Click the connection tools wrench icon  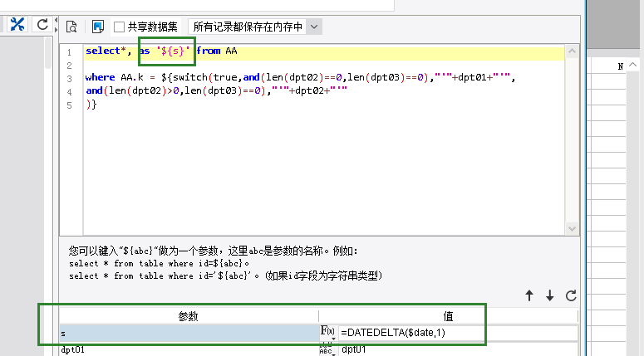click(x=17, y=24)
